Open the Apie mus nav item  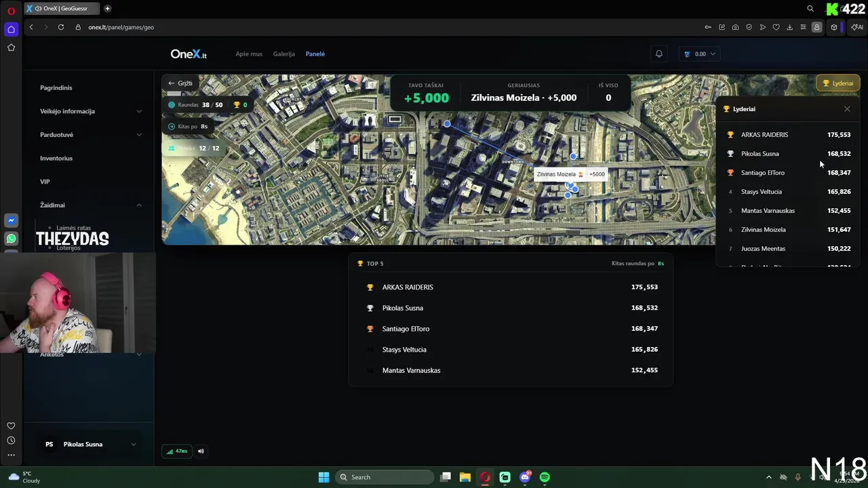click(249, 54)
